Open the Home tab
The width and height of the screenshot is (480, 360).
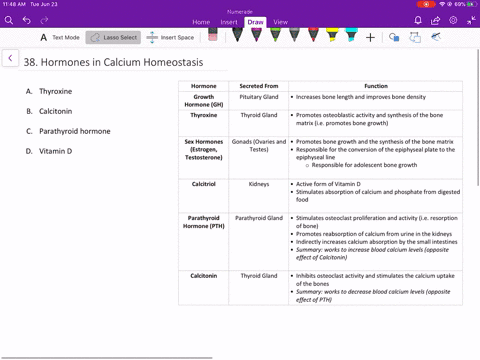[201, 22]
